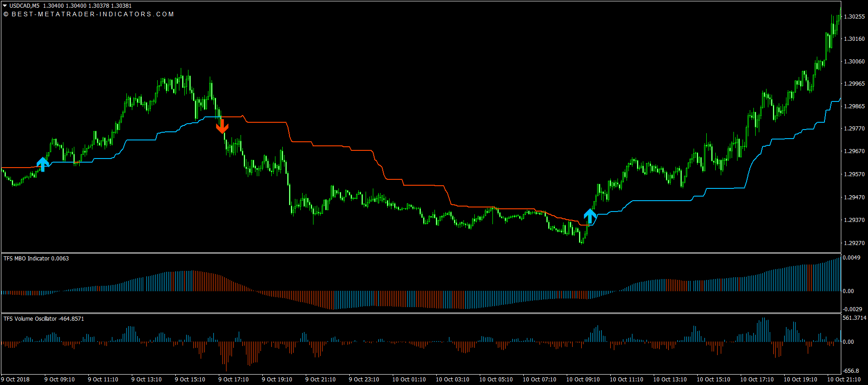Click the -0.0029 MBO scale value
The image size is (868, 385).
[852, 309]
